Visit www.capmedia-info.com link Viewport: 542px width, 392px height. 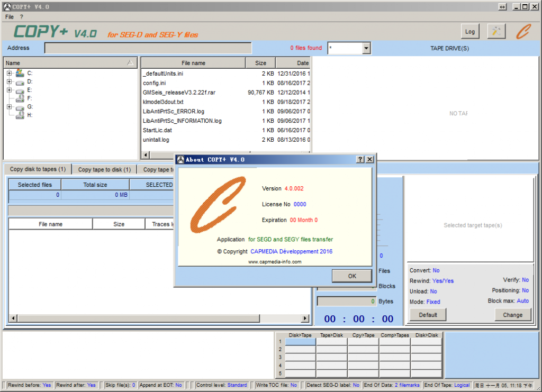coord(275,262)
